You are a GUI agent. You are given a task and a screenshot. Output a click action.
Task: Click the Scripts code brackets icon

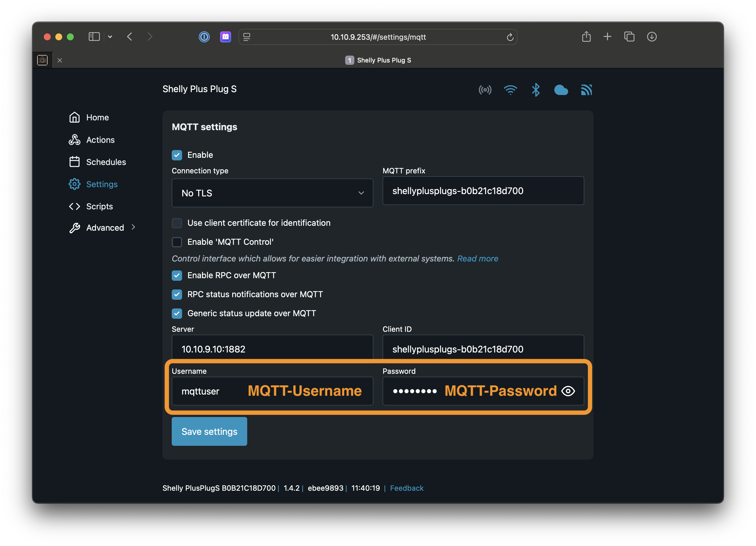tap(74, 206)
